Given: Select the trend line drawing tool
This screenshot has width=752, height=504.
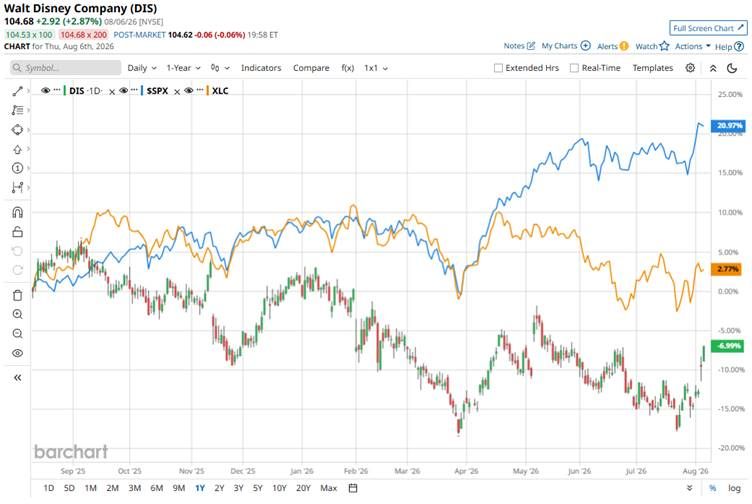Looking at the screenshot, I should 17,91.
